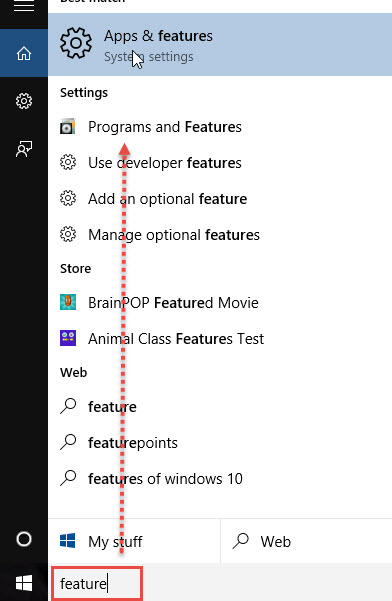Click the Programs and Features icon
The image size is (392, 601).
[68, 126]
